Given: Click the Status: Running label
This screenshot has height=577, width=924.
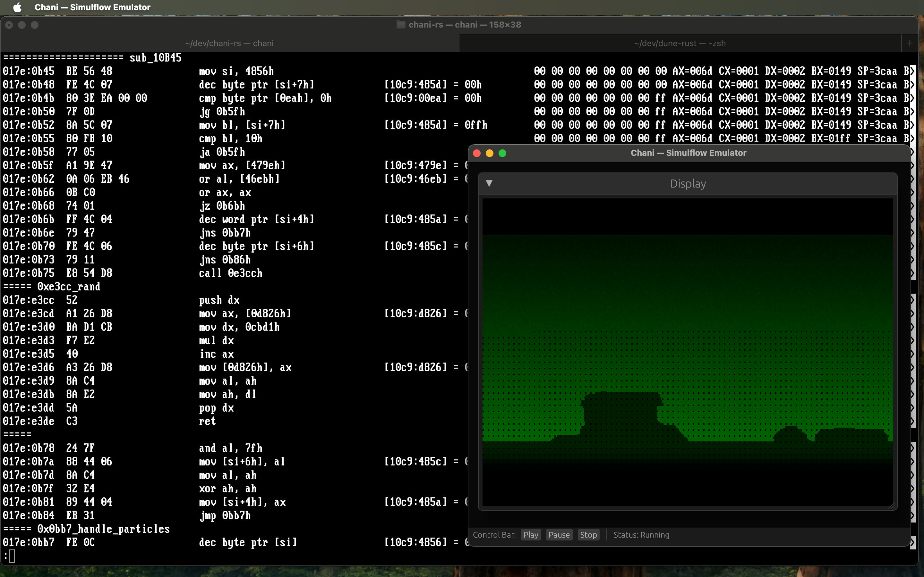Looking at the screenshot, I should (x=641, y=535).
